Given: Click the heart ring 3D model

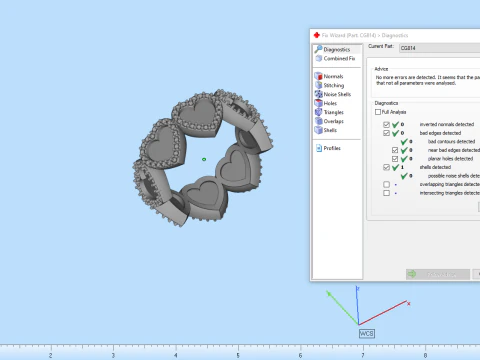Looking at the screenshot, I should (203, 158).
